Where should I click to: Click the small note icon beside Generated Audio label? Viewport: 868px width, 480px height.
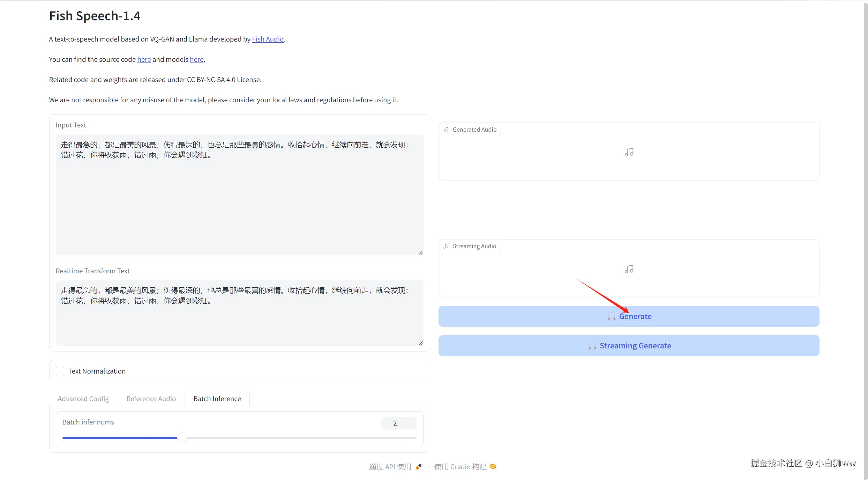(x=446, y=130)
